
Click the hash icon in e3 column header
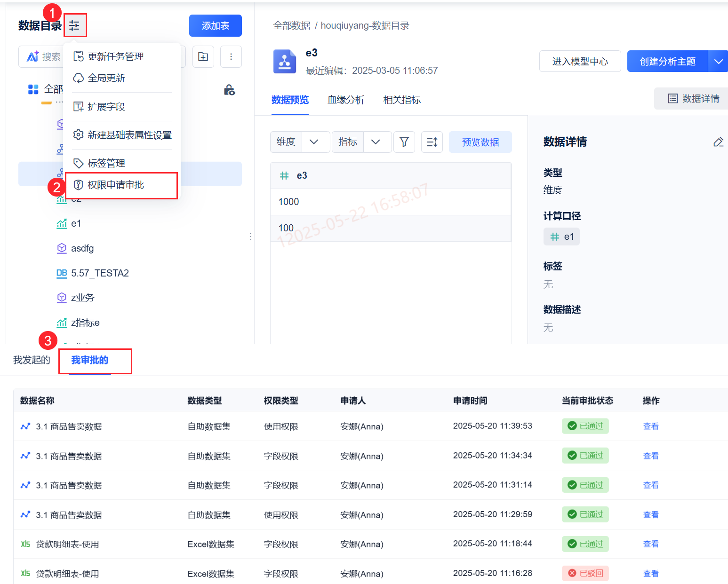[284, 175]
